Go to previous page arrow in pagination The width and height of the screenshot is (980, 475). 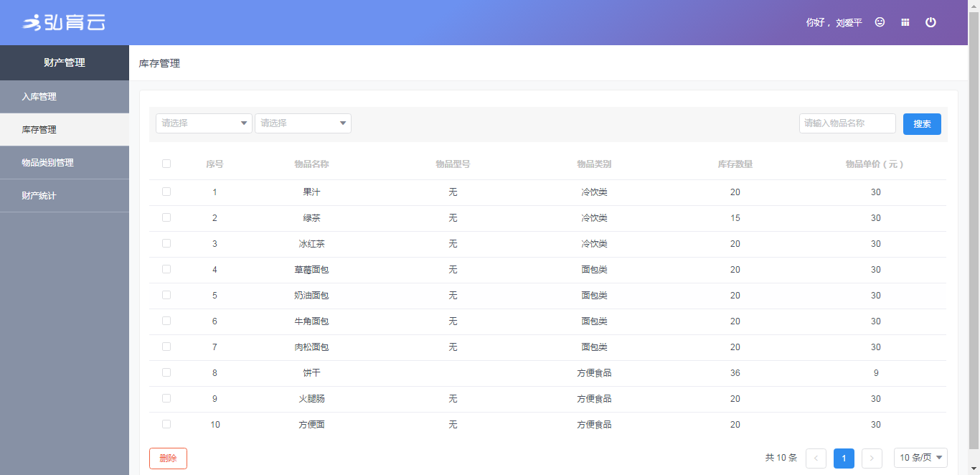click(816, 458)
